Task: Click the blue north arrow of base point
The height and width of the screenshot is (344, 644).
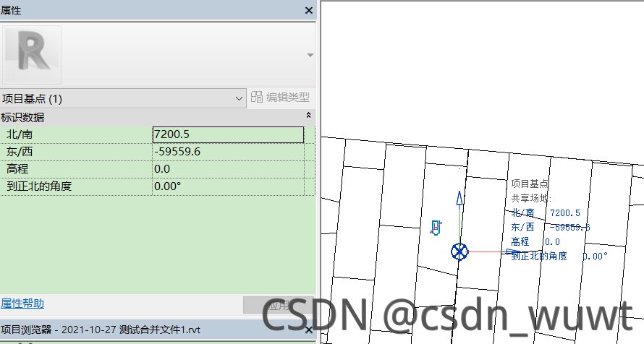Action: pos(459,198)
